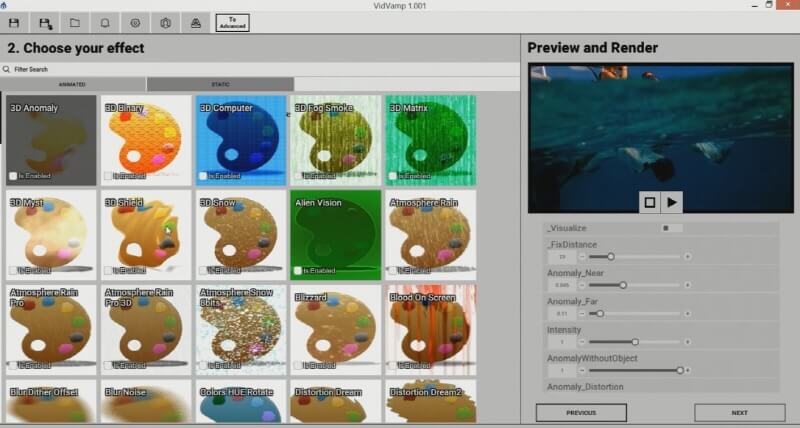Click the bell notification icon
The width and height of the screenshot is (800, 428).
click(105, 23)
